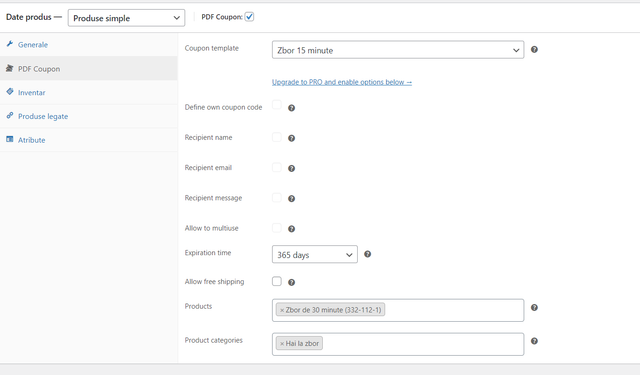Click the PDF Coupon sidebar icon
The height and width of the screenshot is (375, 640).
pyautogui.click(x=10, y=68)
